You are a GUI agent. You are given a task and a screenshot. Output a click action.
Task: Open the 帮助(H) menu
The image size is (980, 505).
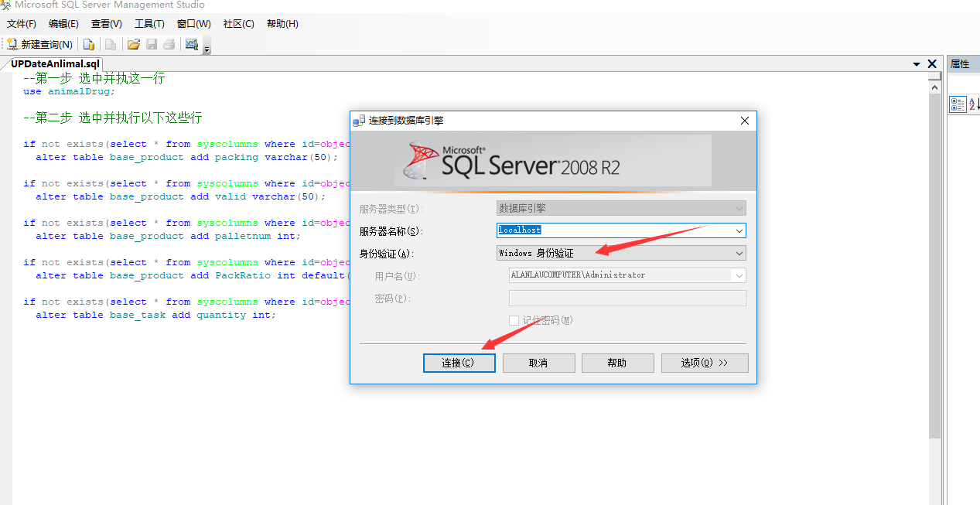(282, 24)
